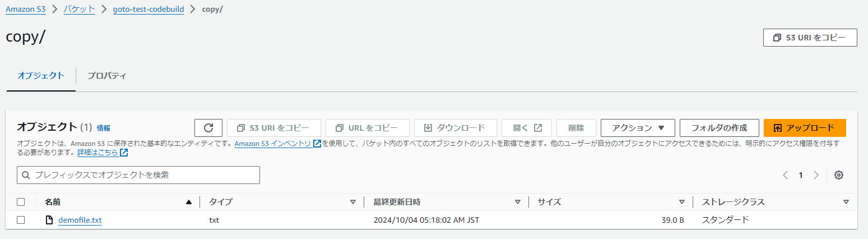Tick the demofile.txt row checkbox
Image resolution: width=868 pixels, height=239 pixels.
[x=21, y=220]
